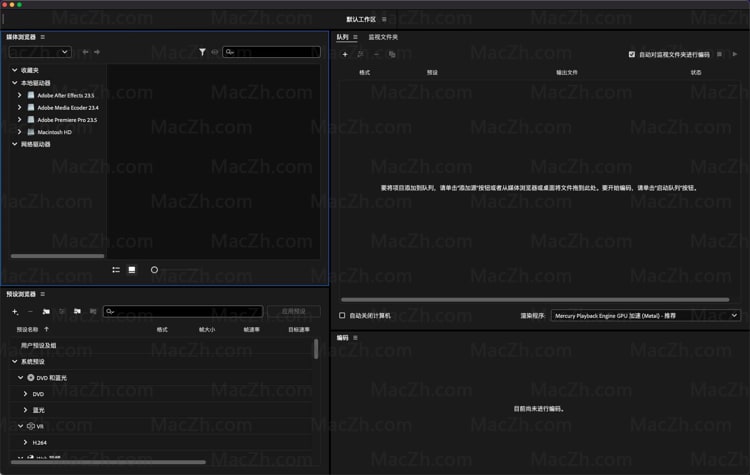Collapse the 网络驱动器 tree node
750x475 pixels.
click(x=15, y=144)
